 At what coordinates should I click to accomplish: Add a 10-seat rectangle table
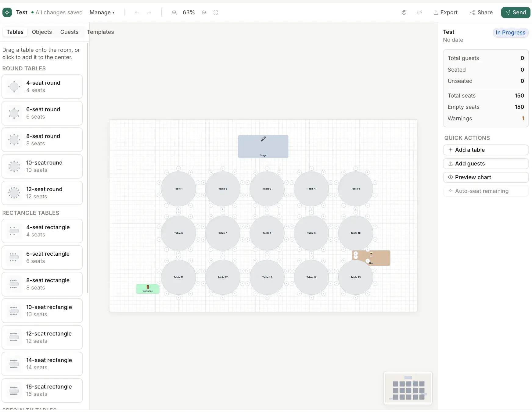coord(42,311)
